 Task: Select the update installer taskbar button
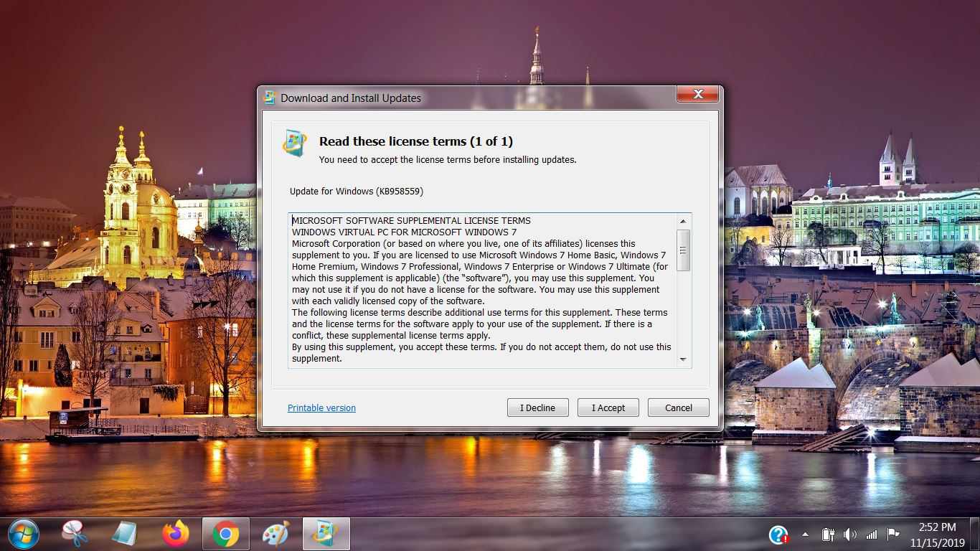326,534
